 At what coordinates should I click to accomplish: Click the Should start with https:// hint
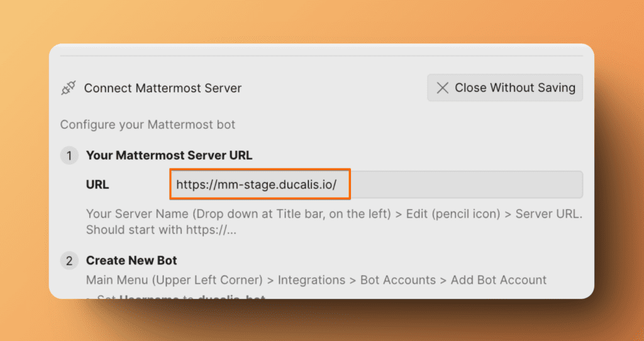[x=161, y=230]
